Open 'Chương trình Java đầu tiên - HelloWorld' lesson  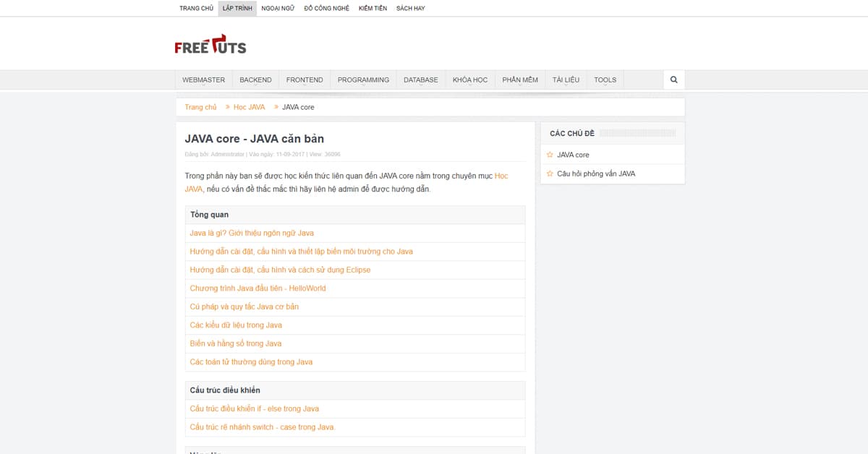click(x=258, y=288)
